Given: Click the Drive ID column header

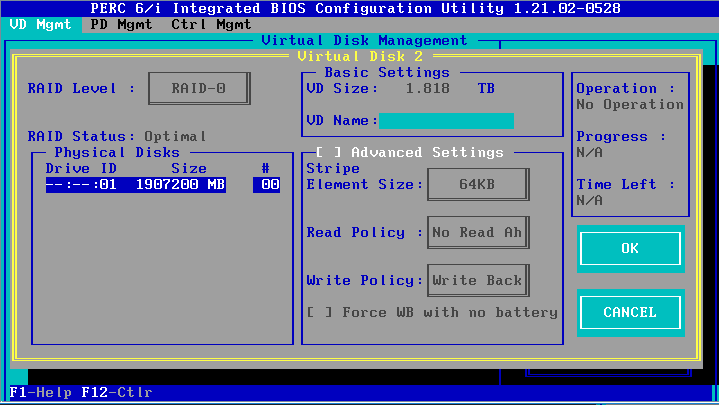Looking at the screenshot, I should coord(81,169).
